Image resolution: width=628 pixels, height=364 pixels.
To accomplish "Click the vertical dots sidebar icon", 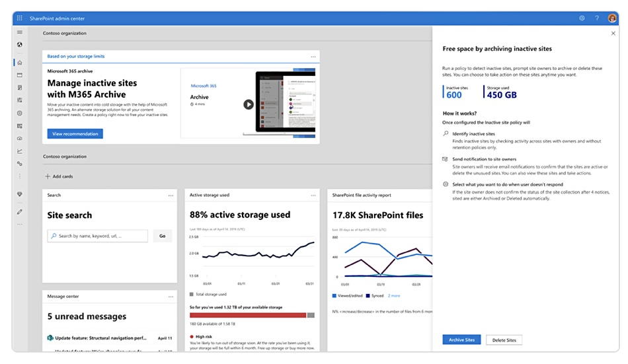I will [x=20, y=176].
